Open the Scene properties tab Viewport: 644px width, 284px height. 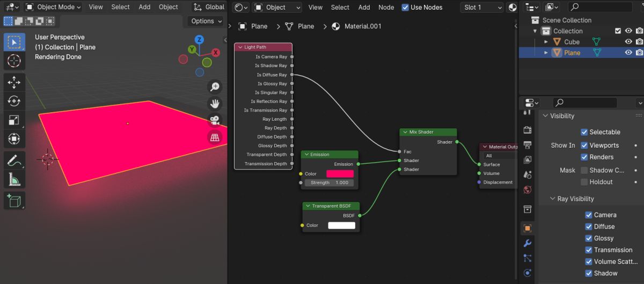click(x=528, y=174)
